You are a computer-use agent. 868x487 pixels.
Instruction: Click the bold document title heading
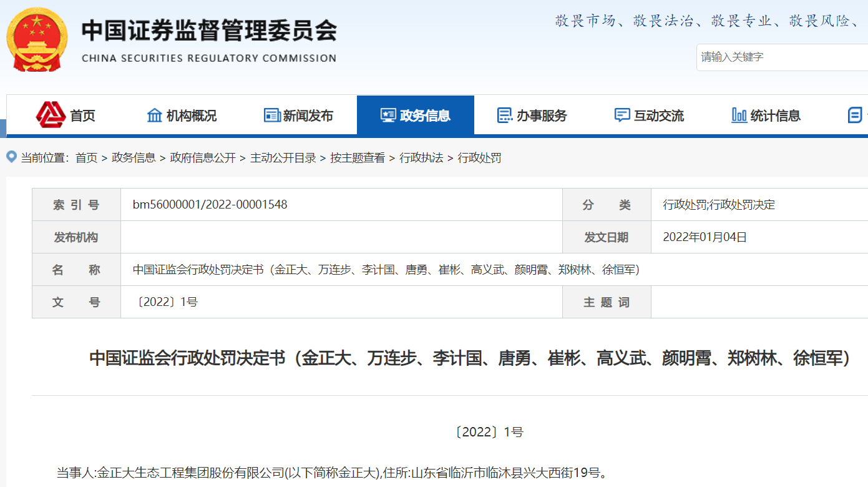point(470,358)
